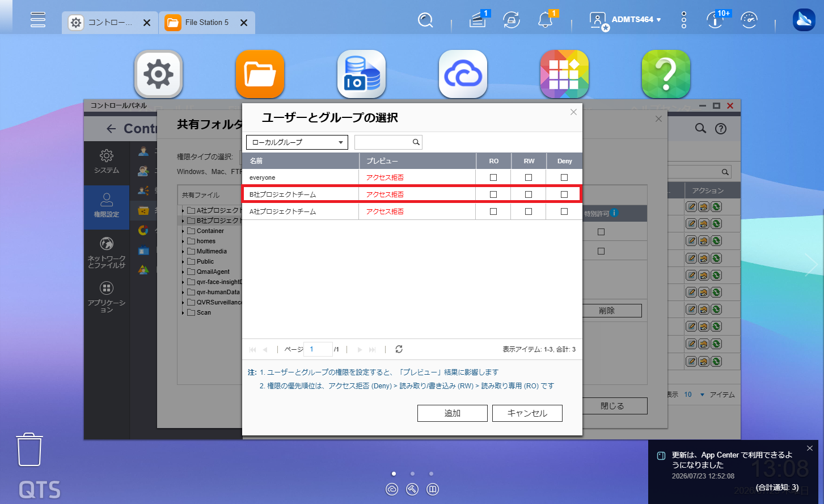
Task: Click the キャンセル button
Action: pos(527,413)
